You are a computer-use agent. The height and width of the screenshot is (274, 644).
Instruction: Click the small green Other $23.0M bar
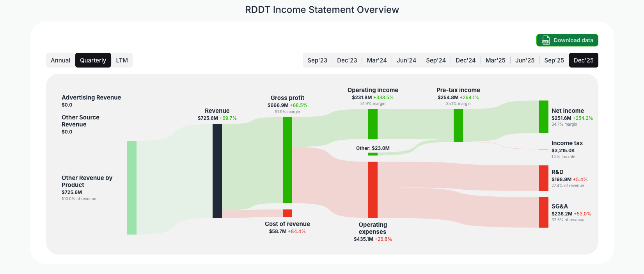tap(373, 154)
